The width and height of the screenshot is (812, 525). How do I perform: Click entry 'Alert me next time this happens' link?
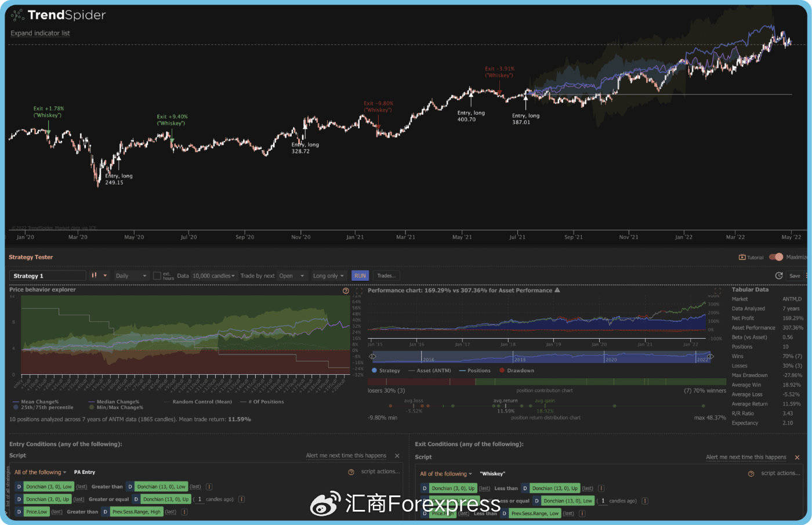click(x=346, y=455)
